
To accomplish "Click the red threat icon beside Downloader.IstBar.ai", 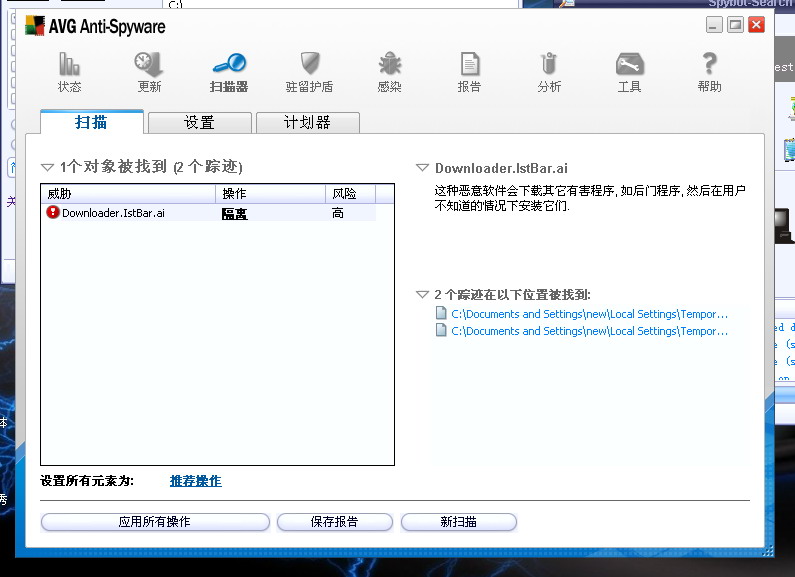I will coord(53,212).
